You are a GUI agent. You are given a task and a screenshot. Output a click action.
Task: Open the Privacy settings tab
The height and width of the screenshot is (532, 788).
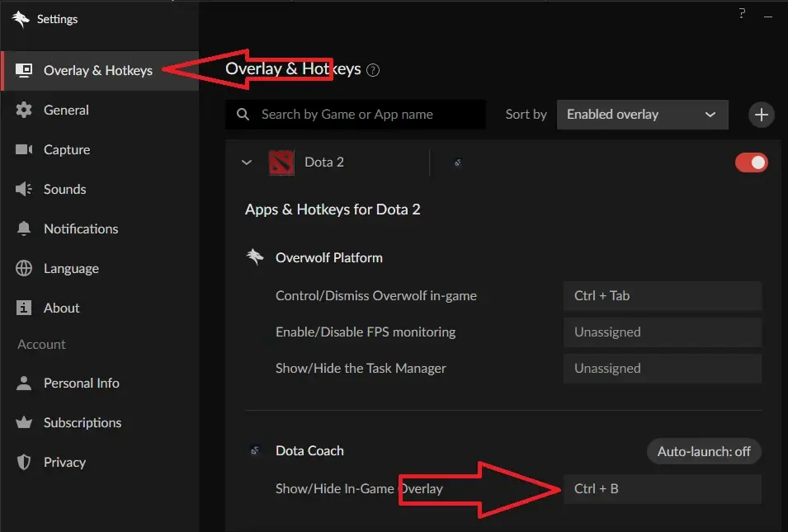click(x=64, y=462)
